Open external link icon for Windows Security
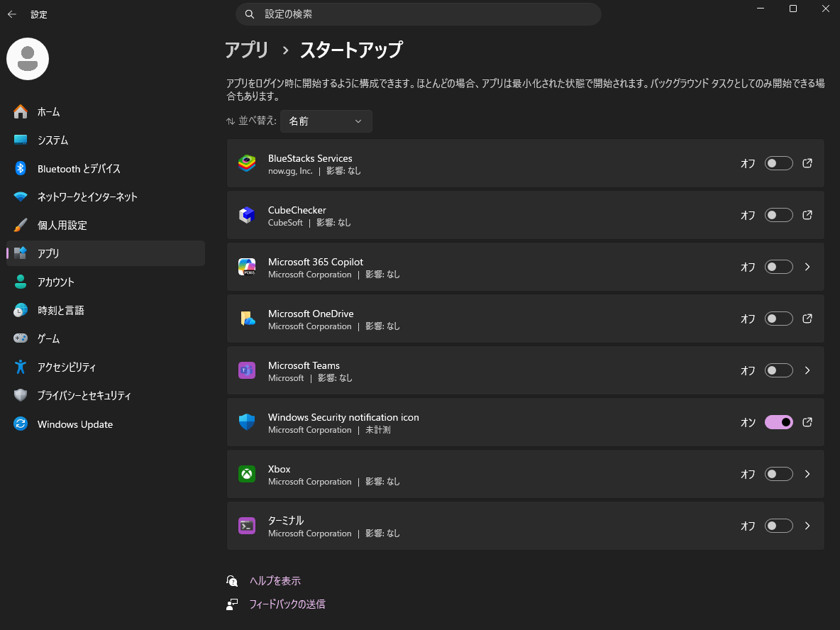 click(807, 422)
